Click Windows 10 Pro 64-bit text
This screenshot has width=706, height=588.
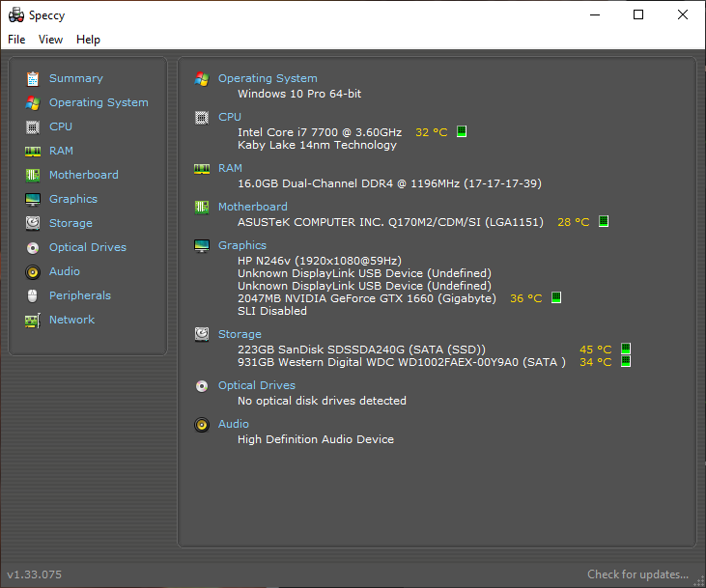[299, 94]
